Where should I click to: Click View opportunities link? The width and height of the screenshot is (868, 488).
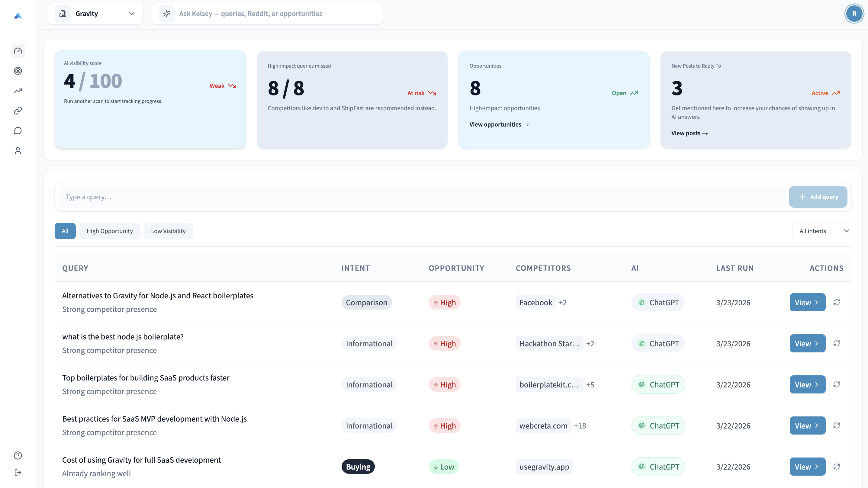(499, 124)
